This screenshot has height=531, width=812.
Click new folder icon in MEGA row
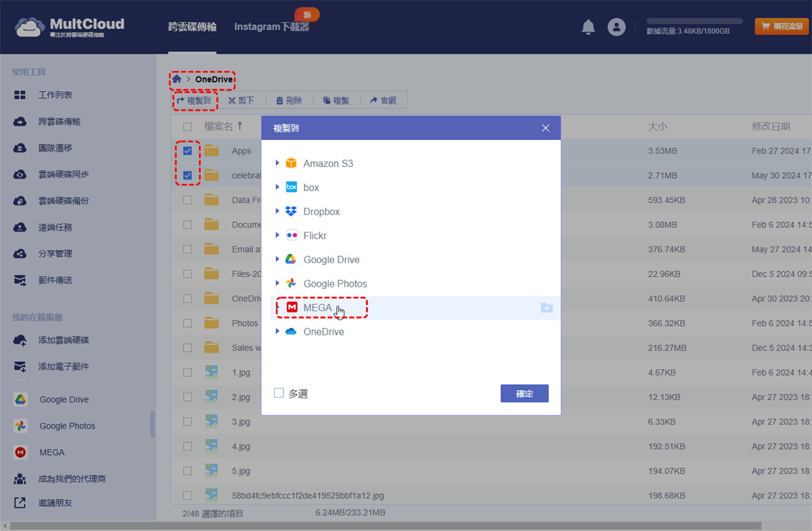[x=547, y=308]
